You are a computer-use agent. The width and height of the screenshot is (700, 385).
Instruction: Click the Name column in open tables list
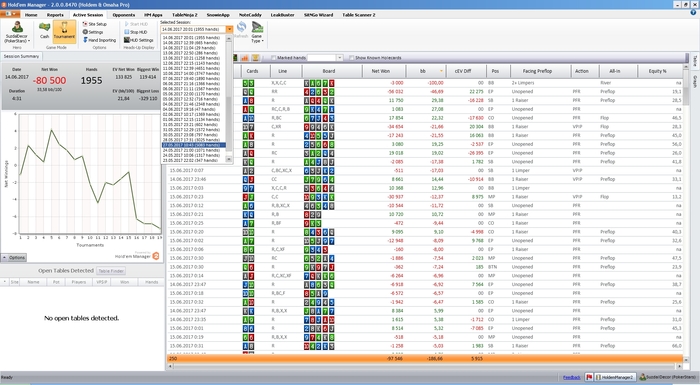coord(33,282)
